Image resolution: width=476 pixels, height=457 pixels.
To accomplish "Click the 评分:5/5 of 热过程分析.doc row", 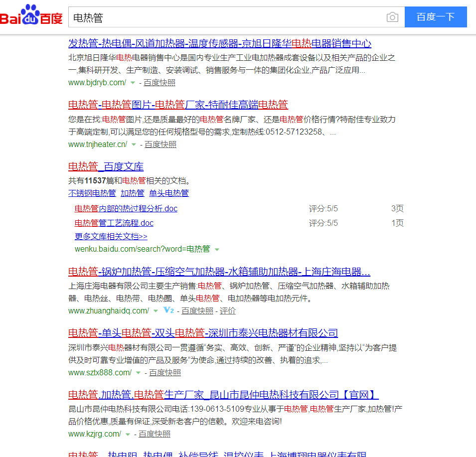I will (x=323, y=208).
